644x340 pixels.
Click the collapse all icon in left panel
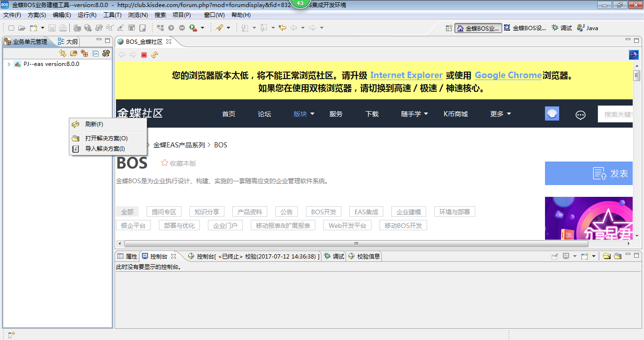coord(95,53)
